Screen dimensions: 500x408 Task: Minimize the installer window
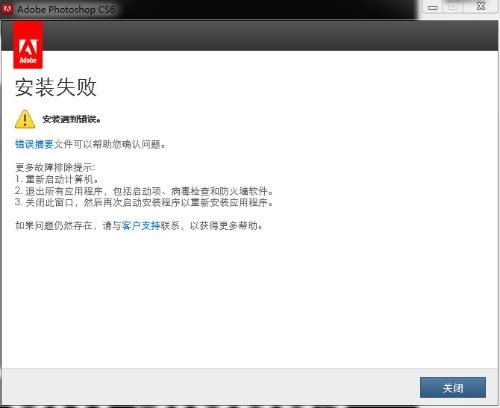click(433, 7)
